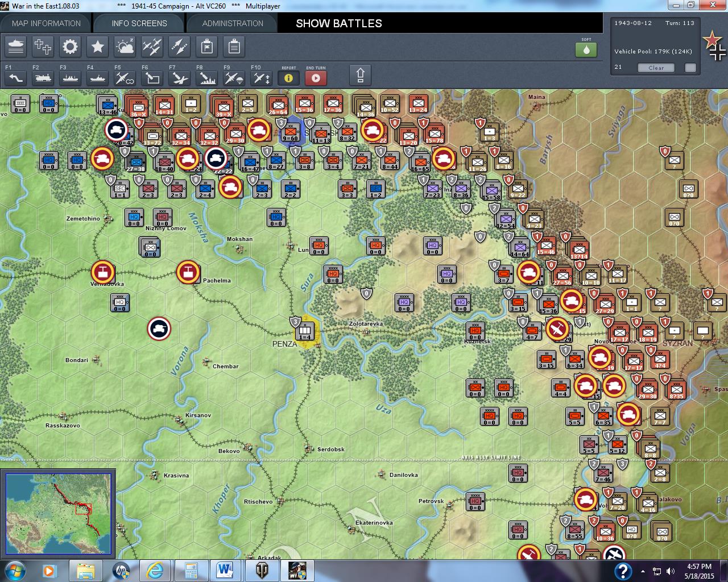Click the double-cross reinforcements icon

(43, 47)
